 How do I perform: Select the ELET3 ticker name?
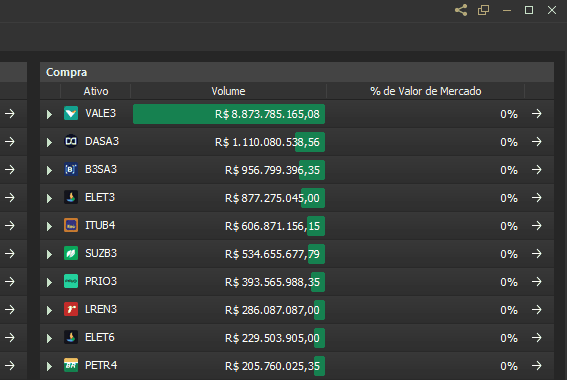point(100,197)
